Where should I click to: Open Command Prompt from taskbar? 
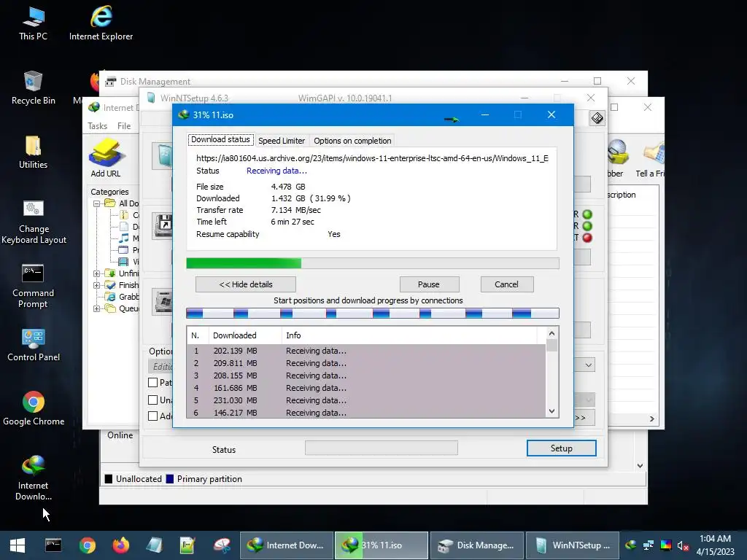pyautogui.click(x=53, y=545)
